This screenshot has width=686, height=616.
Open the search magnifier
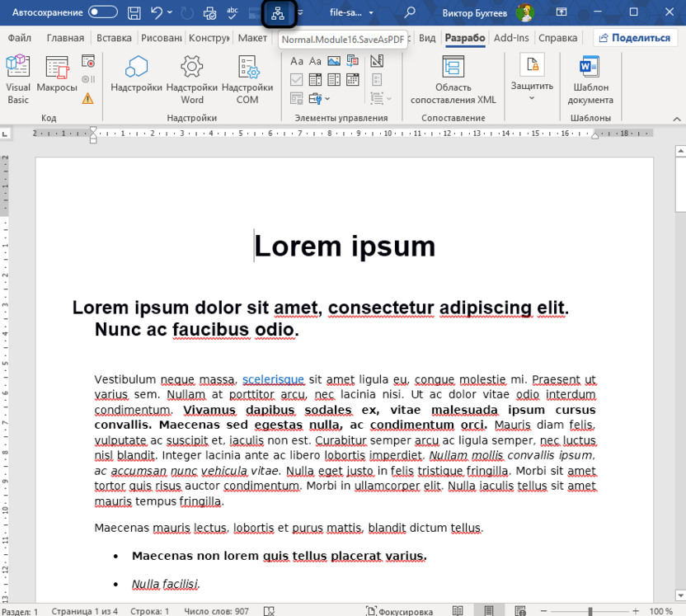(x=410, y=12)
